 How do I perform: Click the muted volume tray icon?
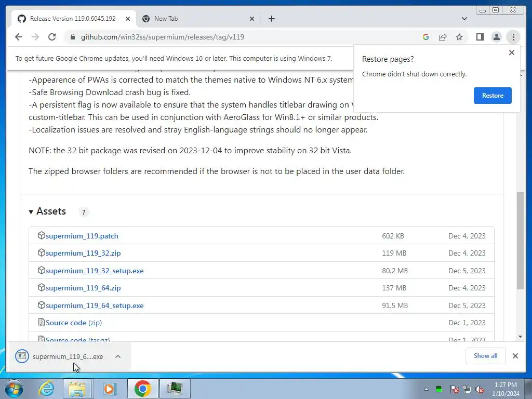tap(480, 389)
